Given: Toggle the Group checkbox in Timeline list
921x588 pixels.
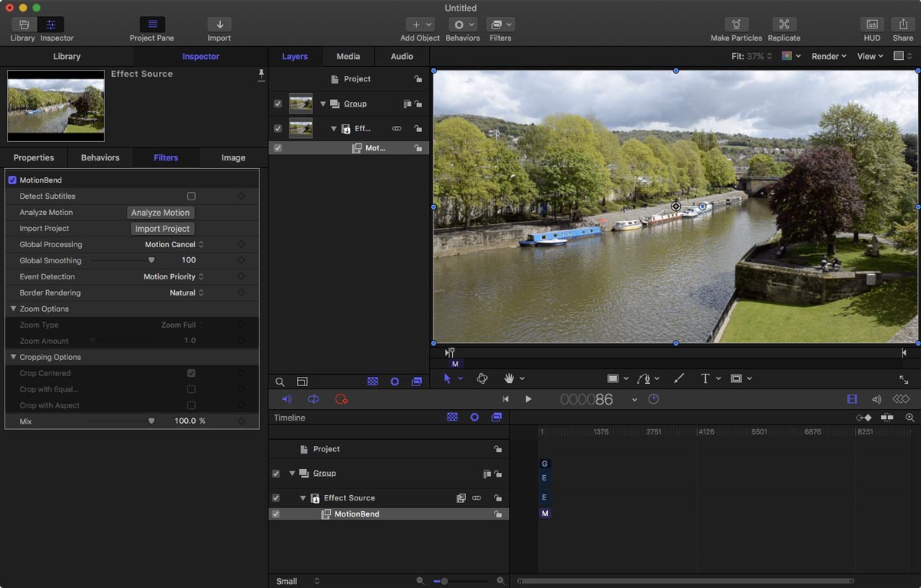Looking at the screenshot, I should tap(276, 474).
